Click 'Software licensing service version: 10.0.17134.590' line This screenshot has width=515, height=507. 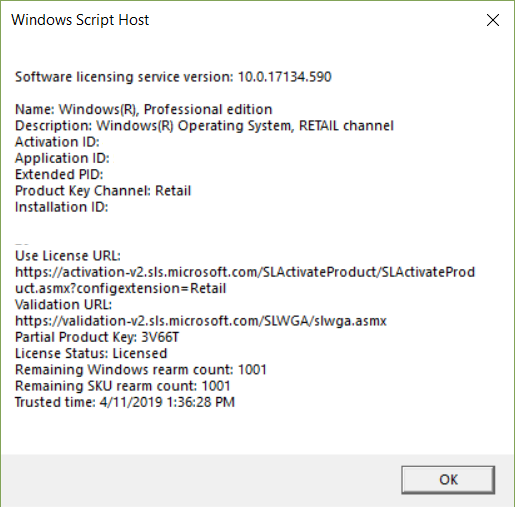coord(173,77)
